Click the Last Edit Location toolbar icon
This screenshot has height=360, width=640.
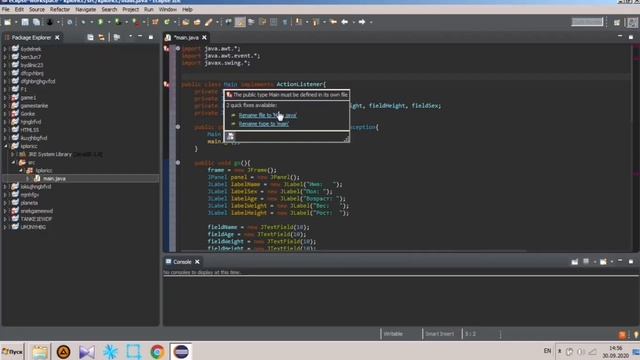333,22
